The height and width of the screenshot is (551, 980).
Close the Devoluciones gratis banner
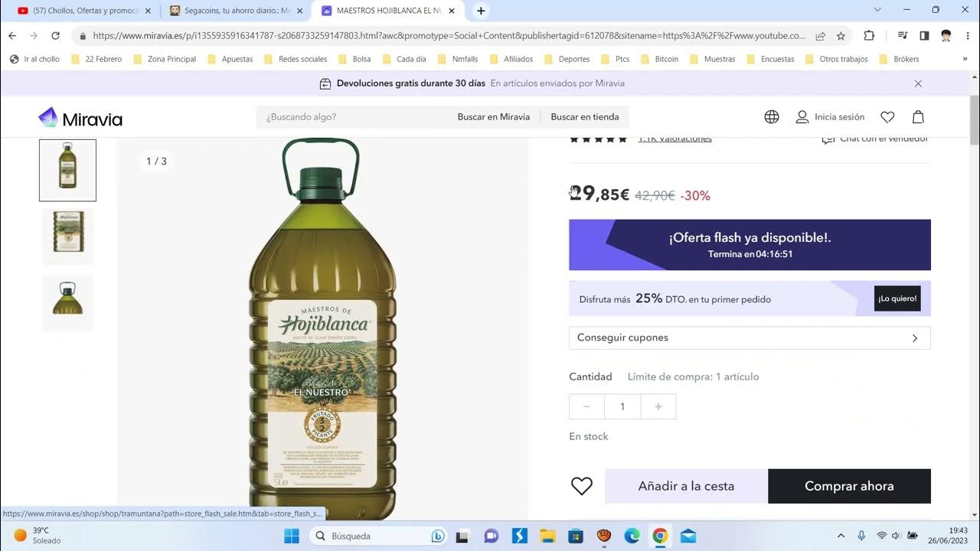click(918, 83)
